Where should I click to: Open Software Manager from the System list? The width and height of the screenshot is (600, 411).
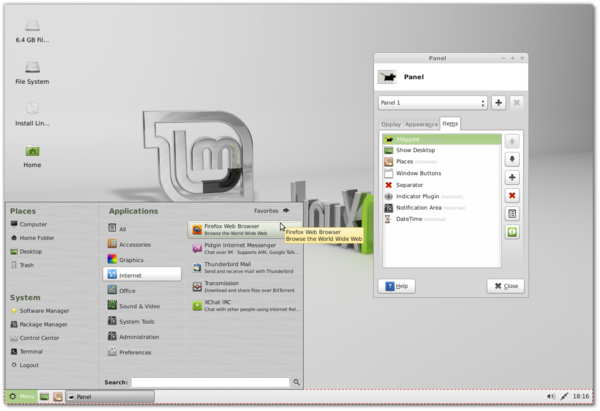40,311
